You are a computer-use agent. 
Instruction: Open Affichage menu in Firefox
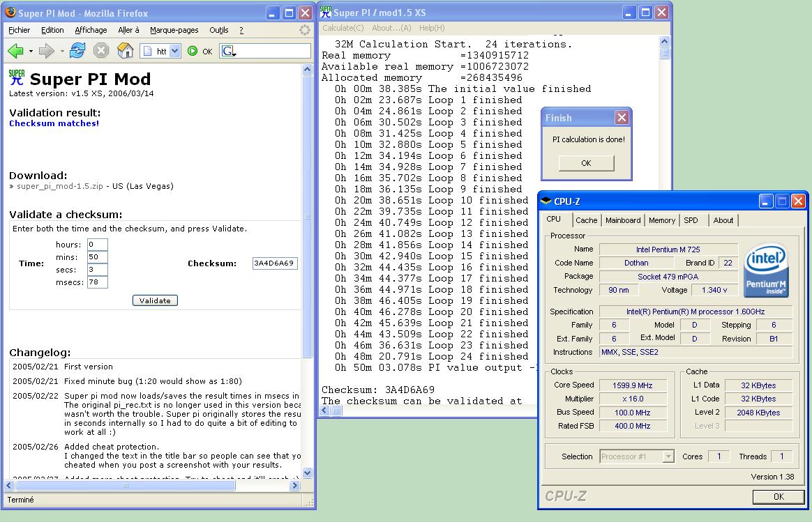[x=91, y=30]
